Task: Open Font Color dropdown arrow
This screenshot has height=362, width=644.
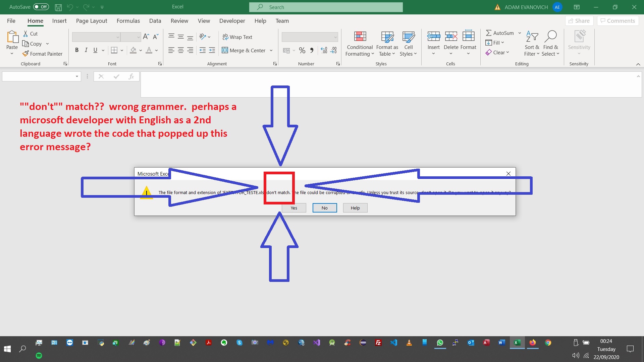Action: coord(156,51)
